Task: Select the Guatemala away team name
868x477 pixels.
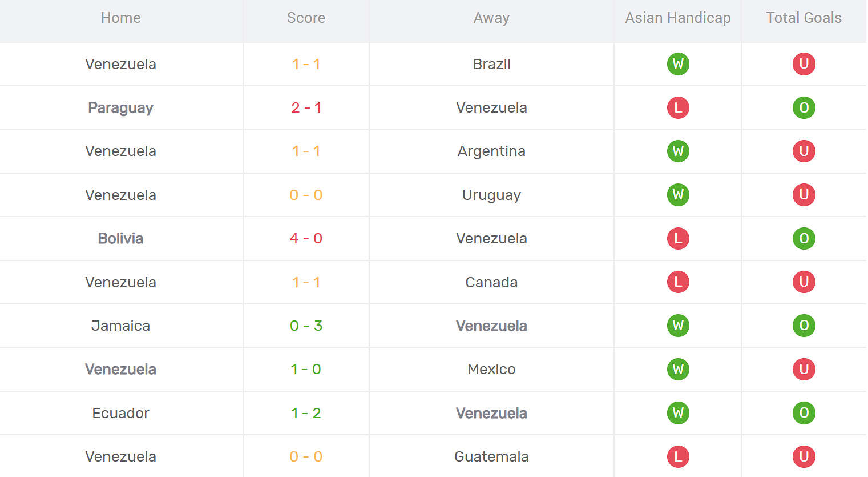Action: pyautogui.click(x=491, y=456)
